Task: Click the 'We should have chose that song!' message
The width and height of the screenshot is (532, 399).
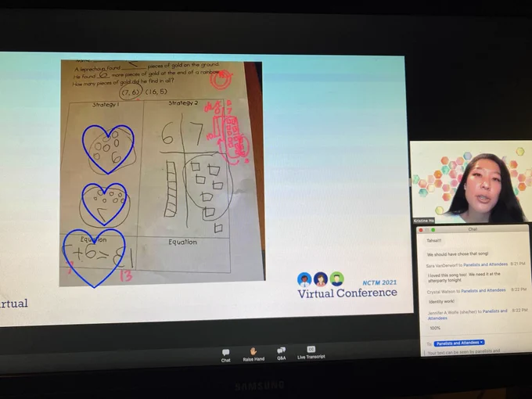Action: [458, 253]
